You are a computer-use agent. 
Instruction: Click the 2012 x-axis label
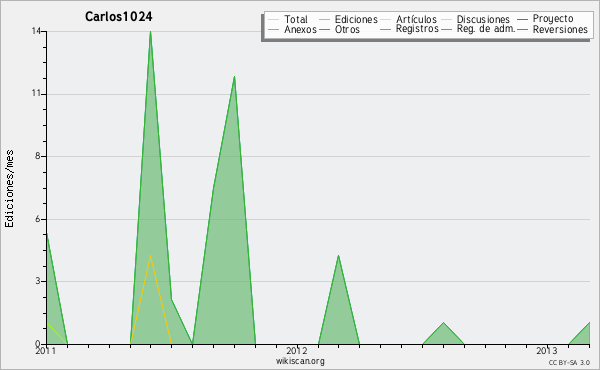click(297, 350)
